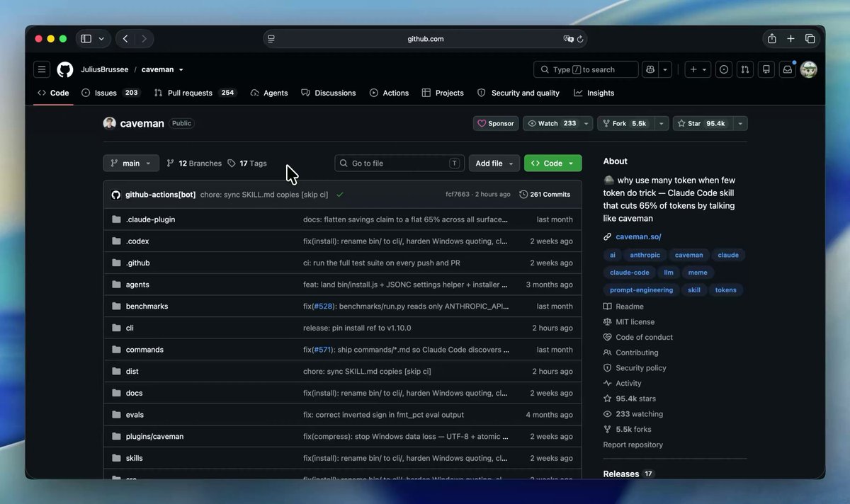Watch the caveman repository
This screenshot has width=850, height=504.
coord(552,123)
